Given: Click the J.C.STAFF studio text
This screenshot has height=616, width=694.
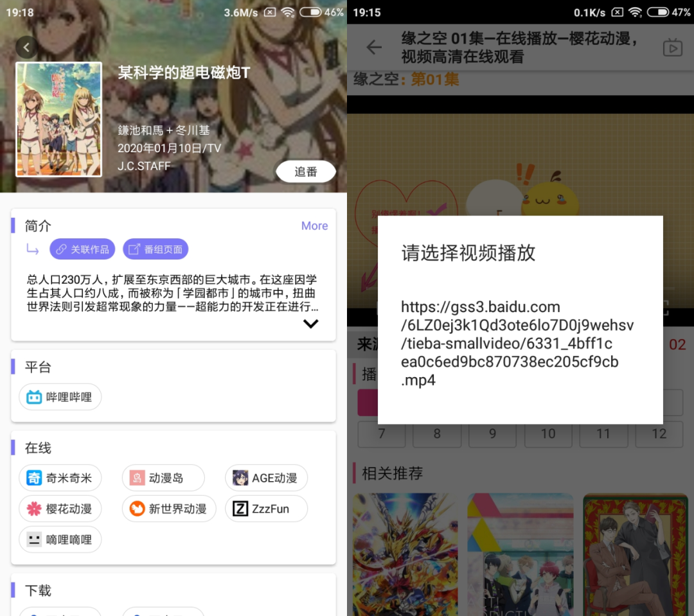Looking at the screenshot, I should [x=145, y=166].
